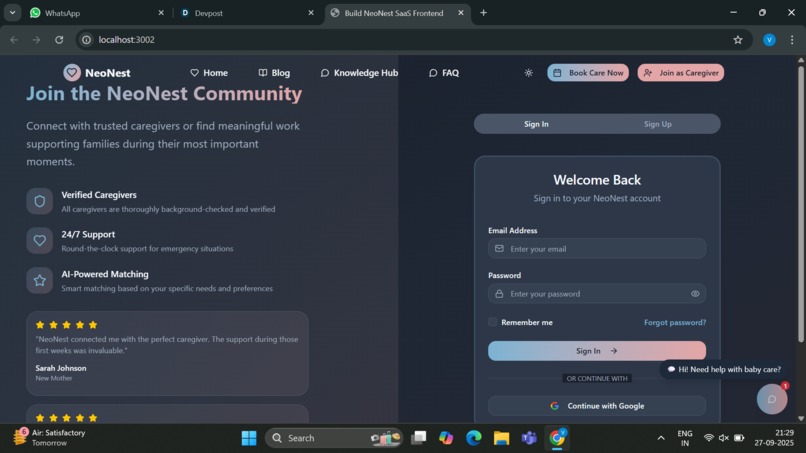Open the tab search dropdown arrow
The height and width of the screenshot is (453, 806).
point(12,13)
